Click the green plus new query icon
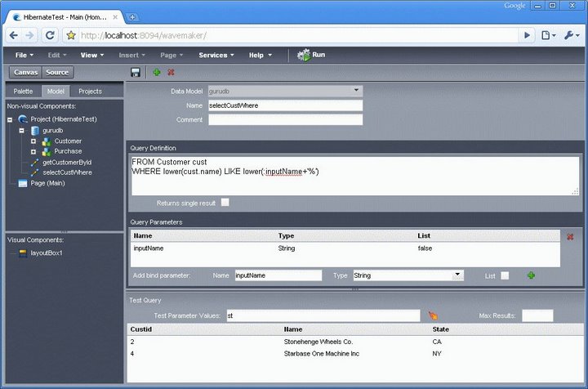The width and height of the screenshot is (588, 389). 157,73
